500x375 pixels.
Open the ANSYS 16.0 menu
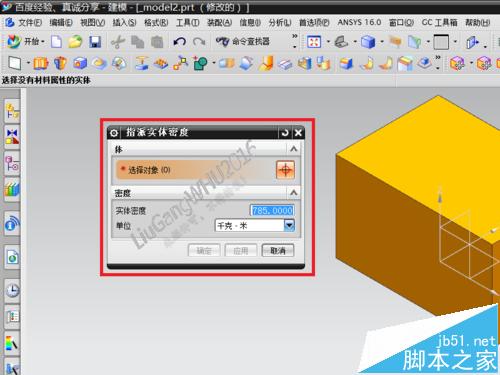[359, 22]
